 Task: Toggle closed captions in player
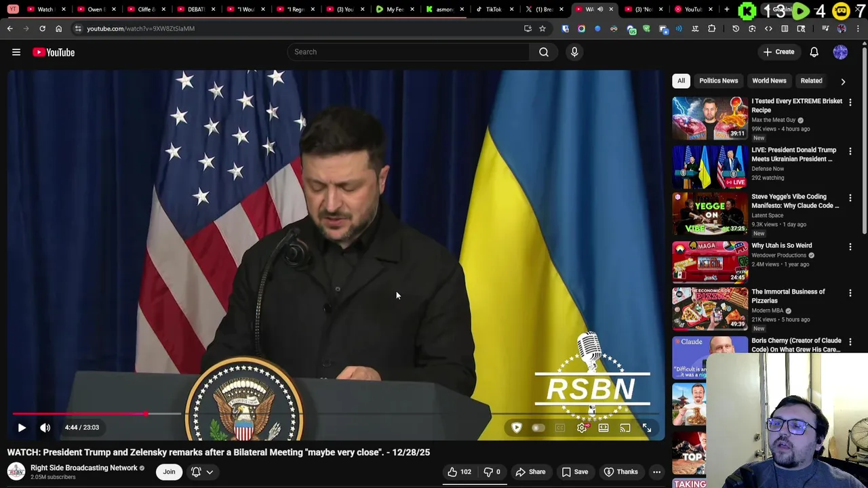pyautogui.click(x=560, y=428)
